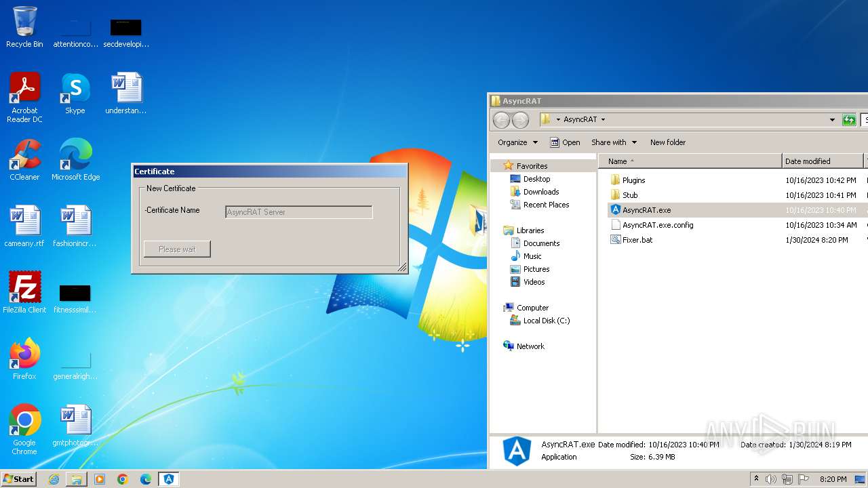
Task: Select Desktop in navigation pane
Action: click(x=536, y=179)
